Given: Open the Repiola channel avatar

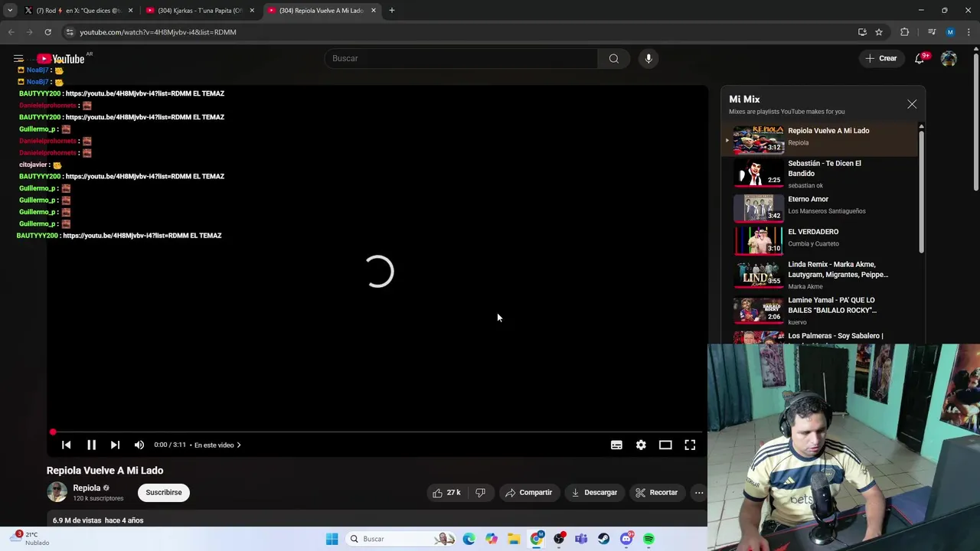Looking at the screenshot, I should [57, 492].
